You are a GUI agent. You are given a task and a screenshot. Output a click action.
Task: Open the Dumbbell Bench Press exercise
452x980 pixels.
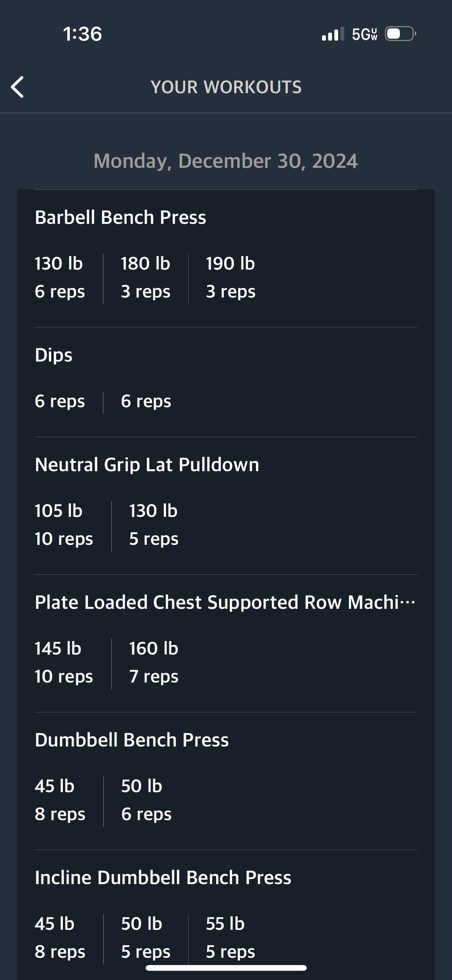coord(131,740)
